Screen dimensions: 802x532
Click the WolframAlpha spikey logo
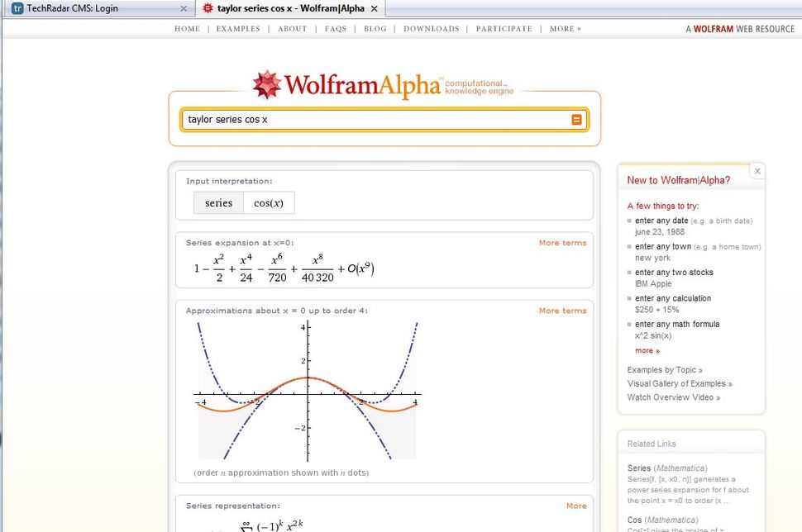coord(264,85)
